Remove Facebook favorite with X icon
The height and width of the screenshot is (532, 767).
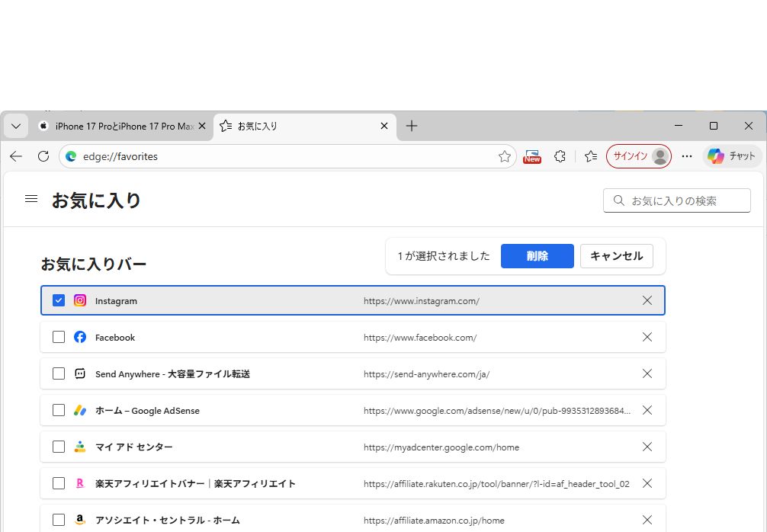pos(647,337)
